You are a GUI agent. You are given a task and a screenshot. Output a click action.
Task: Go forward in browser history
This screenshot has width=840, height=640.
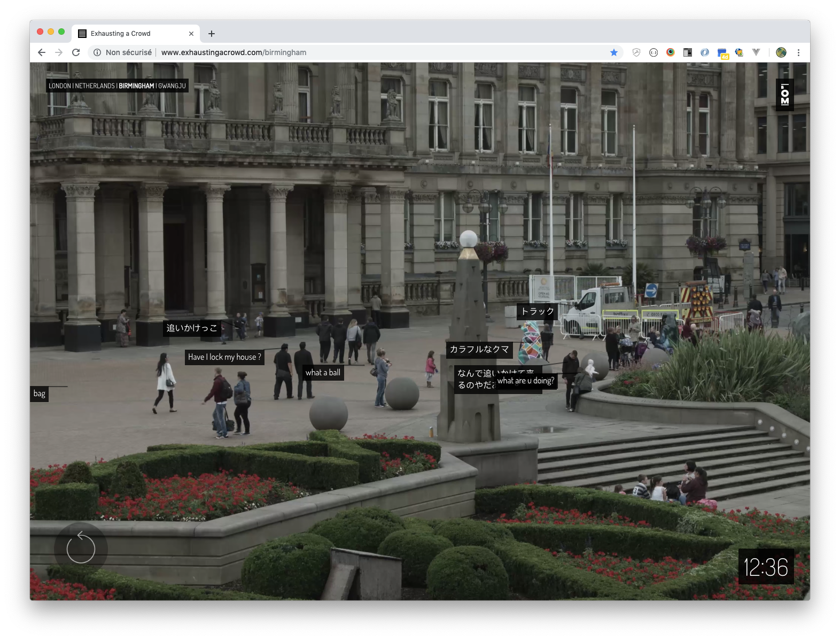click(59, 52)
